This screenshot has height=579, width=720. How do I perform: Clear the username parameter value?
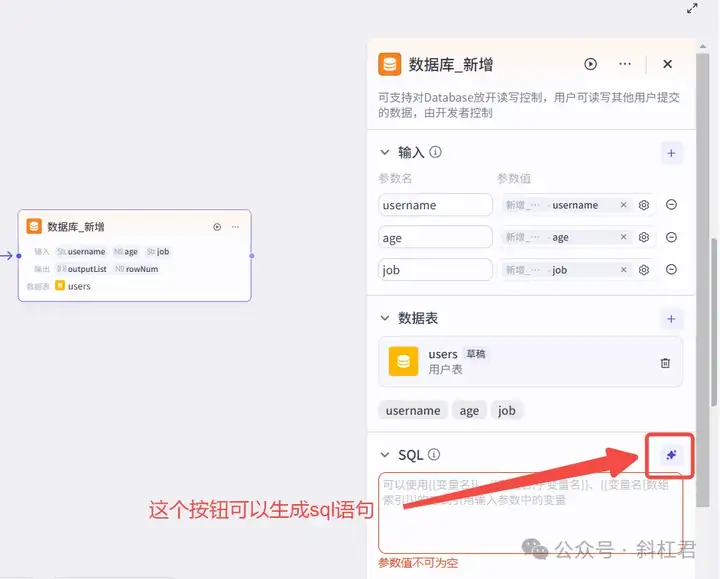(x=623, y=205)
